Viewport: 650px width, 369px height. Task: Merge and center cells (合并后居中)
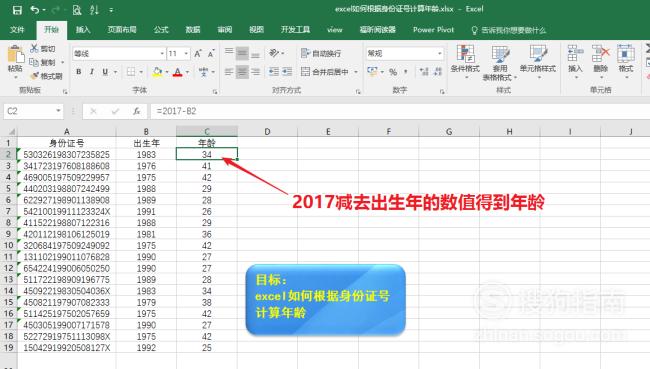click(325, 72)
